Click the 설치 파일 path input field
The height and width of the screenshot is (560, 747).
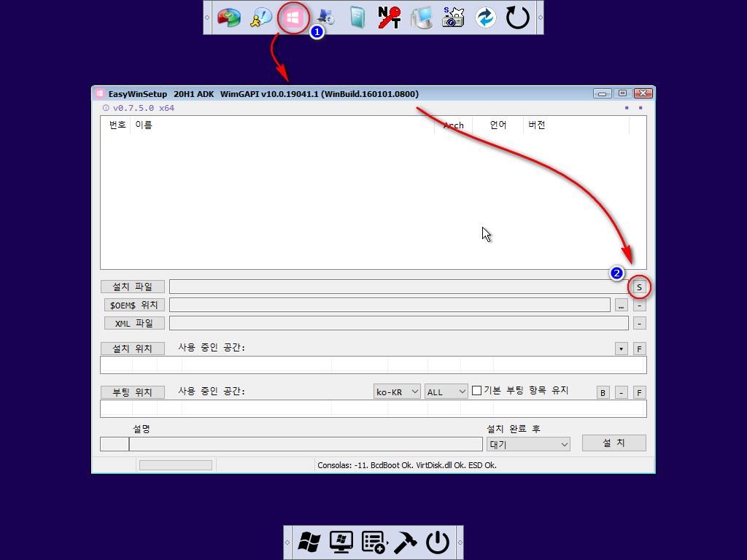[399, 287]
